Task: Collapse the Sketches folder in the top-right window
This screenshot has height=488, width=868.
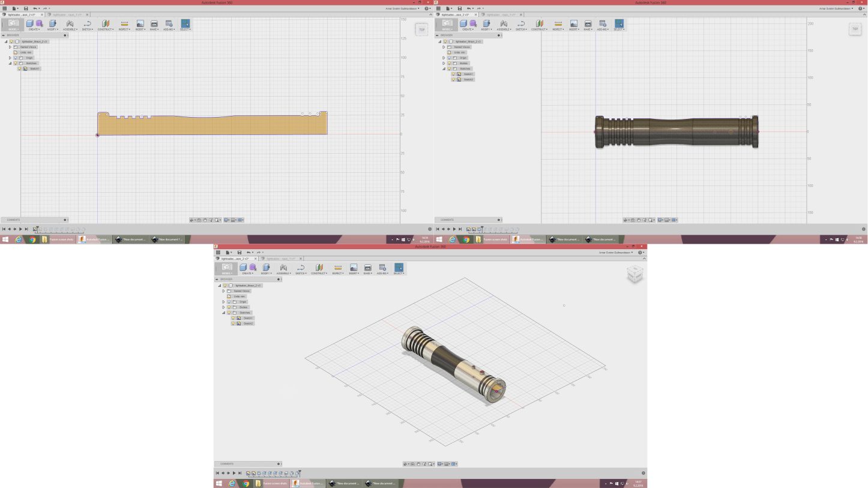Action: (x=444, y=68)
